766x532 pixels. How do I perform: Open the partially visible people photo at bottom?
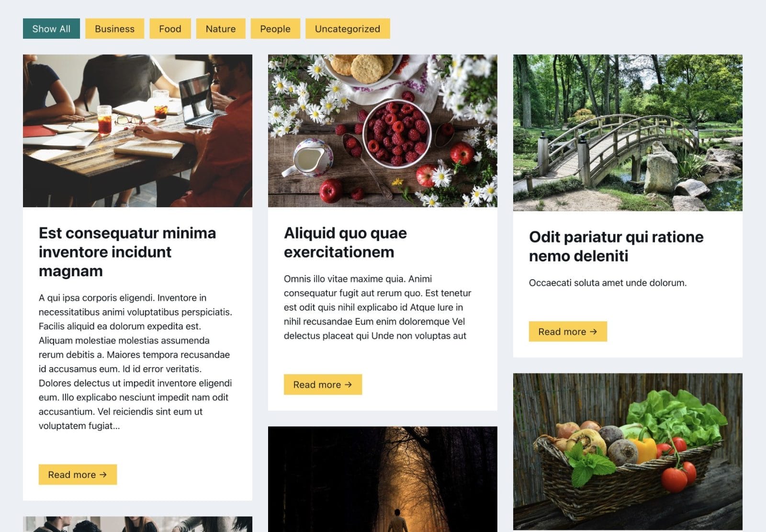click(x=137, y=524)
